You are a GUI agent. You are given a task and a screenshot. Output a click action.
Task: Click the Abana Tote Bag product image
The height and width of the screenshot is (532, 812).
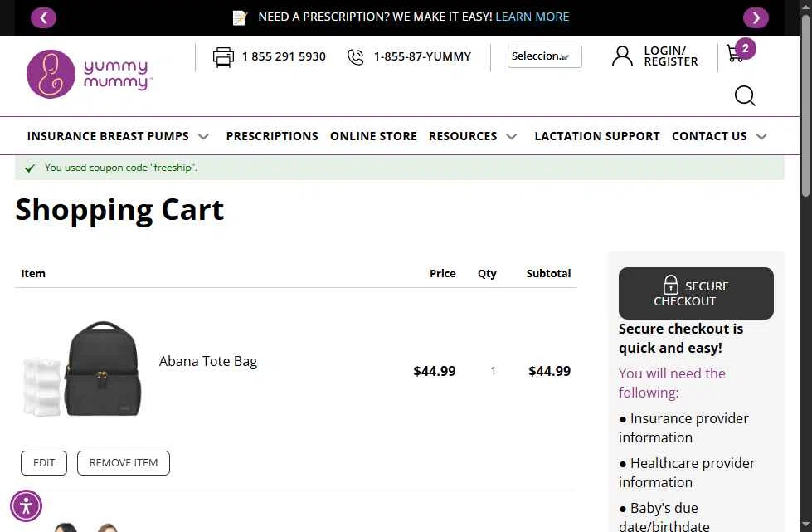(83, 368)
